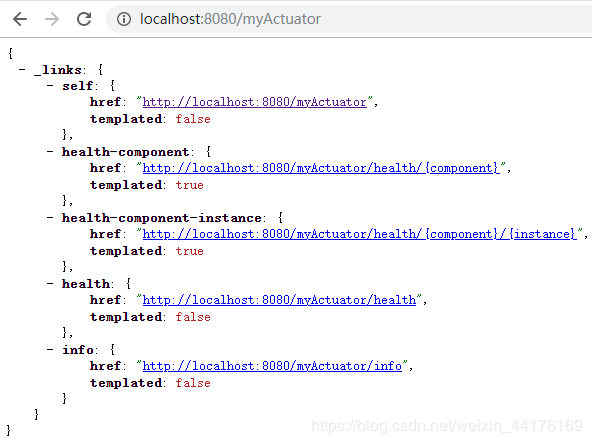Go back using the browser back arrow
Image resolution: width=592 pixels, height=444 pixels.
click(x=20, y=19)
